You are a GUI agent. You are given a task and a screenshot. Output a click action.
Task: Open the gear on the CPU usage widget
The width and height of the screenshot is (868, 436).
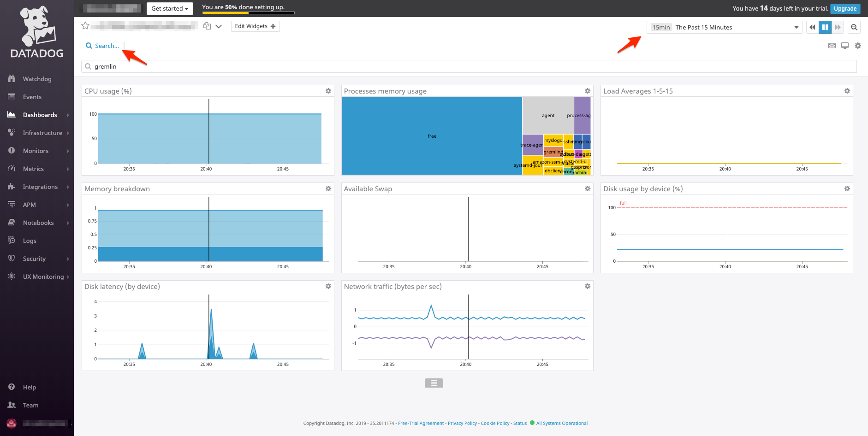(328, 91)
